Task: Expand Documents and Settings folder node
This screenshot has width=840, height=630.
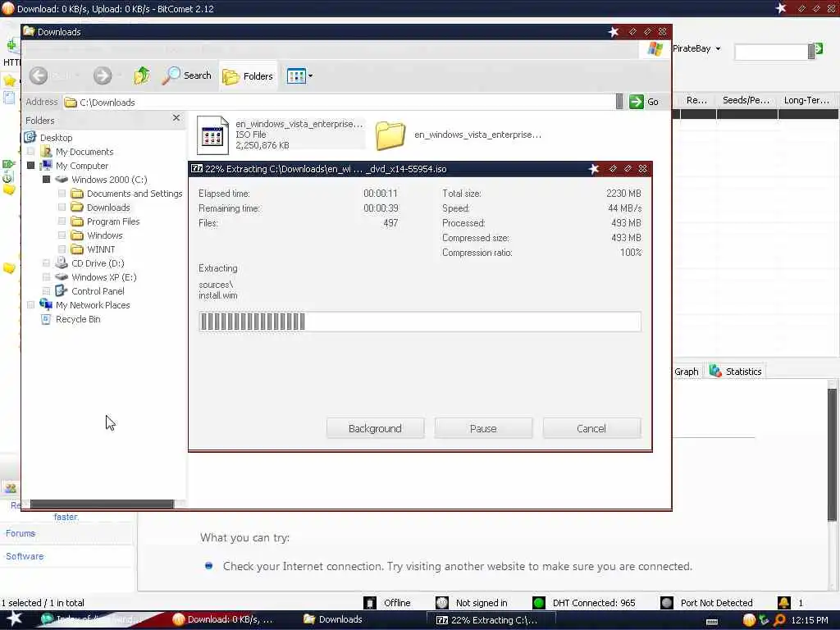Action: pos(62,194)
